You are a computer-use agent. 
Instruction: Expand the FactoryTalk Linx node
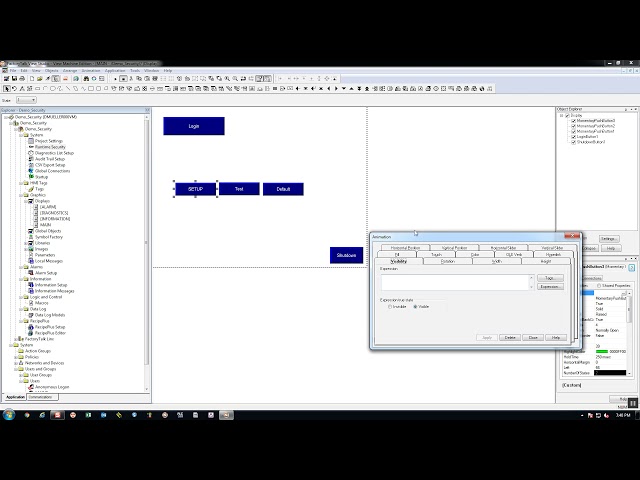point(16,339)
